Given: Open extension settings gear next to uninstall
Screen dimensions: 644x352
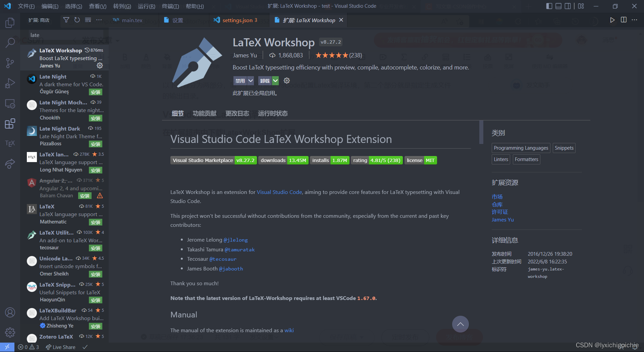Looking at the screenshot, I should point(286,81).
